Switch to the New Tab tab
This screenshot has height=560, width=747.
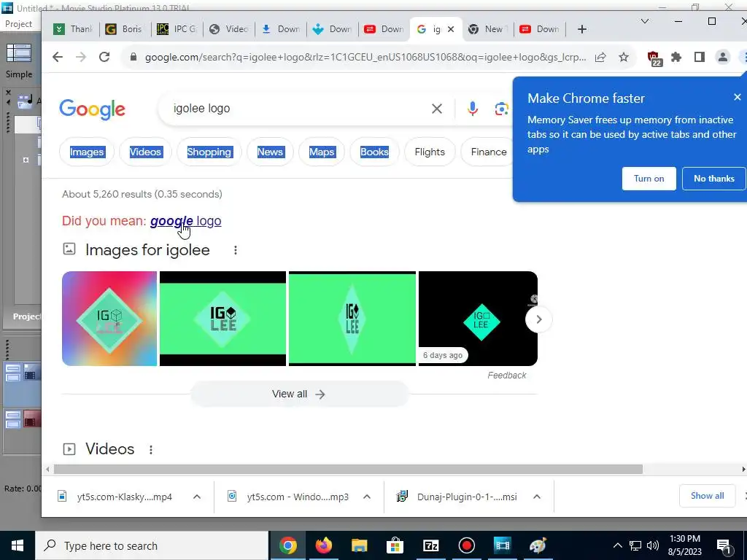coord(488,29)
